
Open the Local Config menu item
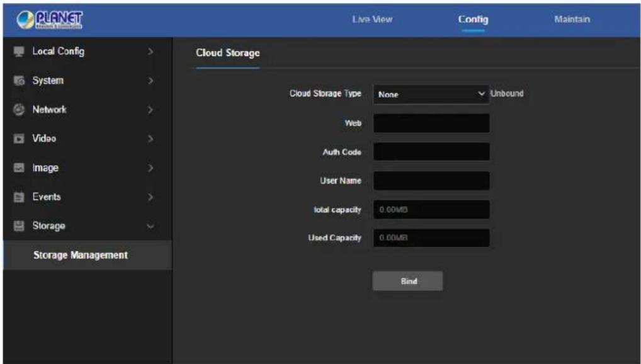coord(88,52)
